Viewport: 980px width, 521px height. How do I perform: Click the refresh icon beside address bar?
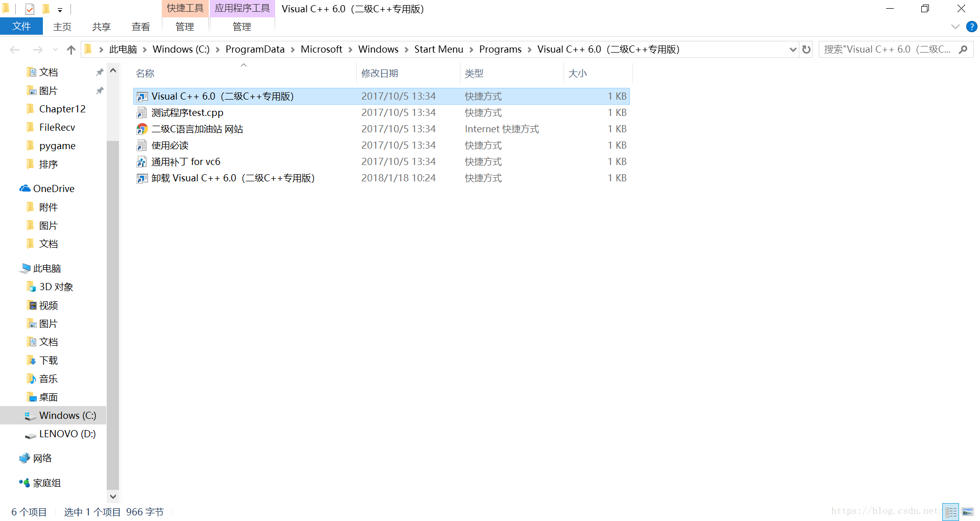(x=806, y=50)
